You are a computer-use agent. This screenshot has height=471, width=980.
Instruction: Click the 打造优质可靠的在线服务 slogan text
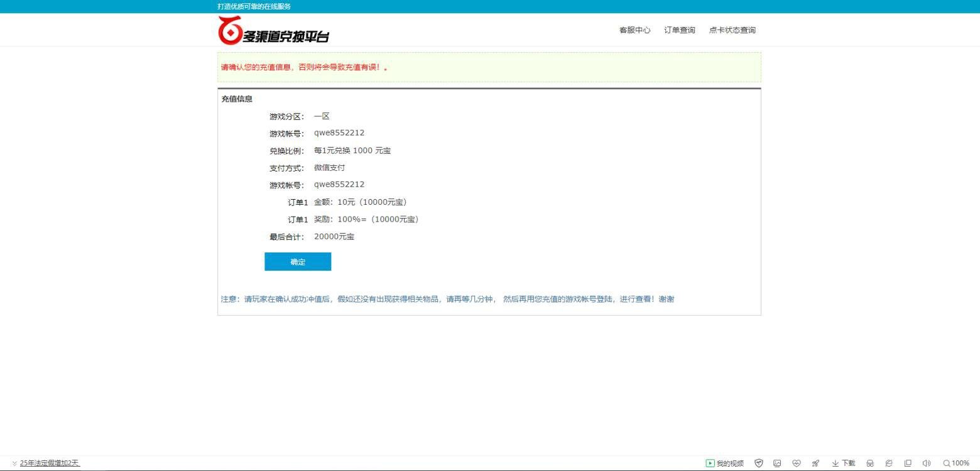pyautogui.click(x=254, y=6)
